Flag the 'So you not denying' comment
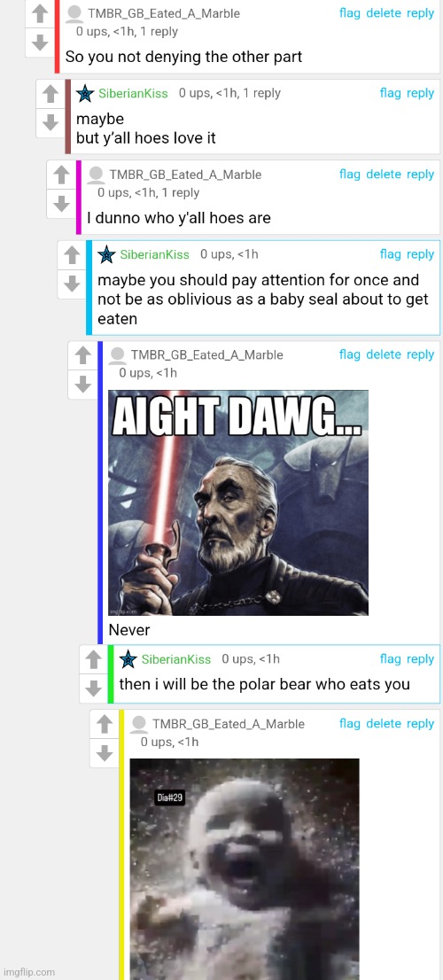Viewport: 443px width, 980px height. click(349, 13)
